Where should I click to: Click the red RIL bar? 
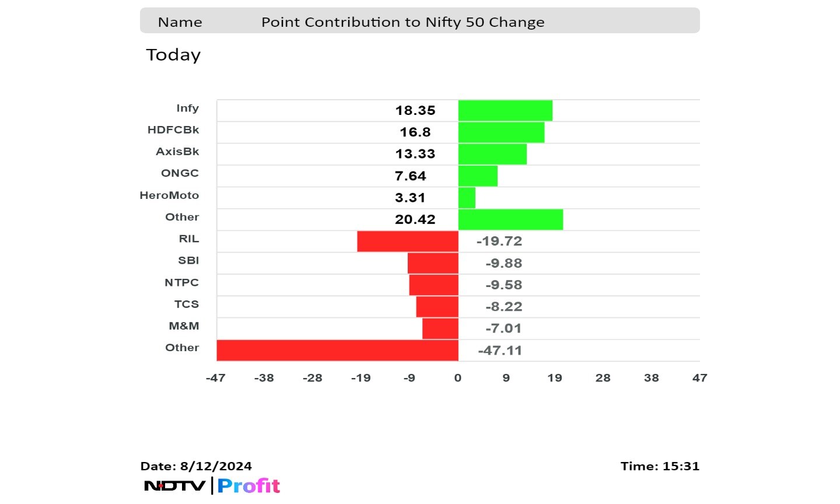tap(408, 242)
